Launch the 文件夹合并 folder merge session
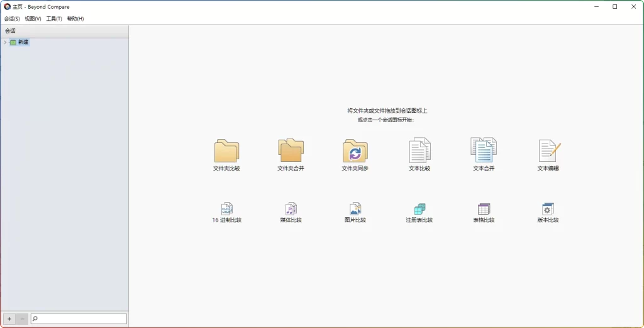644x328 pixels. (291, 150)
